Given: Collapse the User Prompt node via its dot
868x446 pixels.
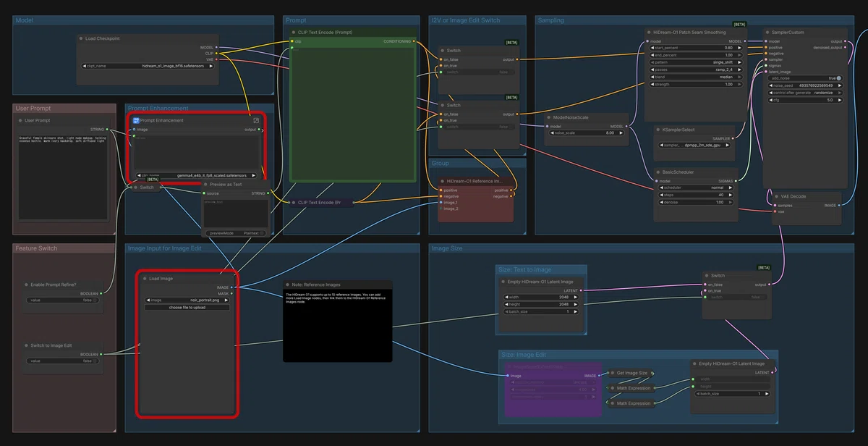Looking at the screenshot, I should point(20,120).
